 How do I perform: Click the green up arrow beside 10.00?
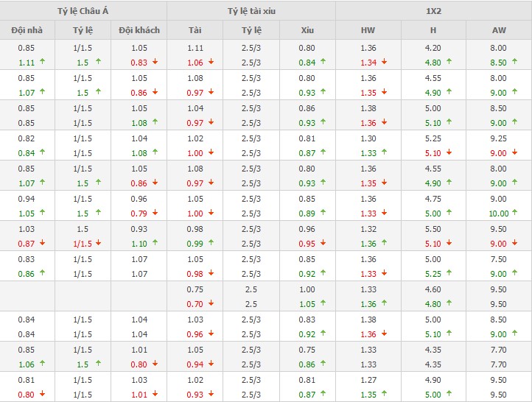514,214
